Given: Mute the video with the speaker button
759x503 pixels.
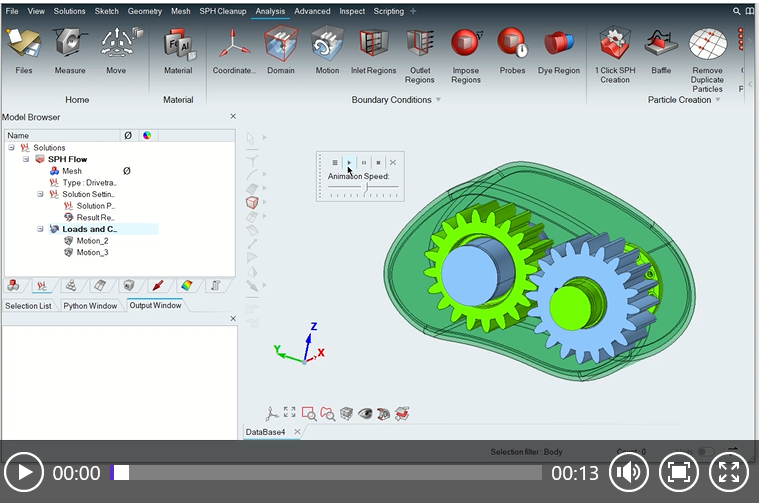Looking at the screenshot, I should tap(628, 473).
